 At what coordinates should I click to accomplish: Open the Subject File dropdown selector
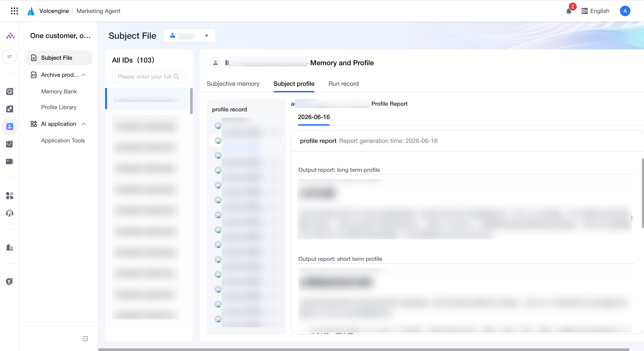click(x=189, y=35)
